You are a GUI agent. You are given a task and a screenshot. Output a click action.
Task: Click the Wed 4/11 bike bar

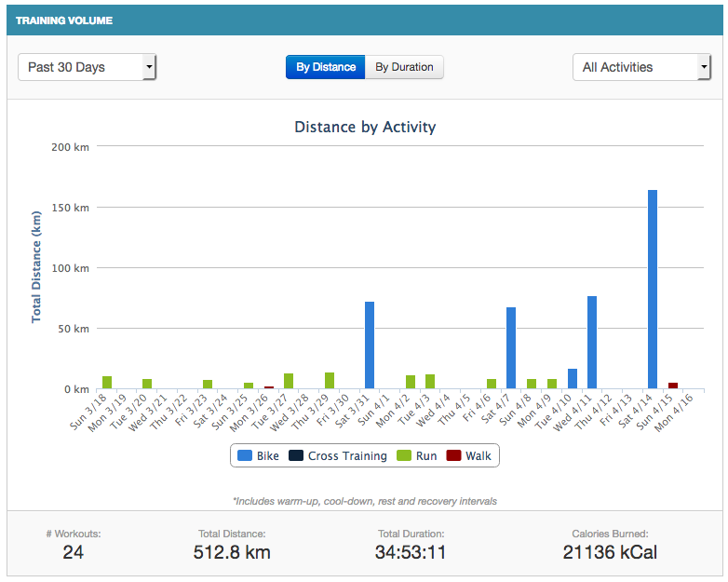tap(592, 342)
